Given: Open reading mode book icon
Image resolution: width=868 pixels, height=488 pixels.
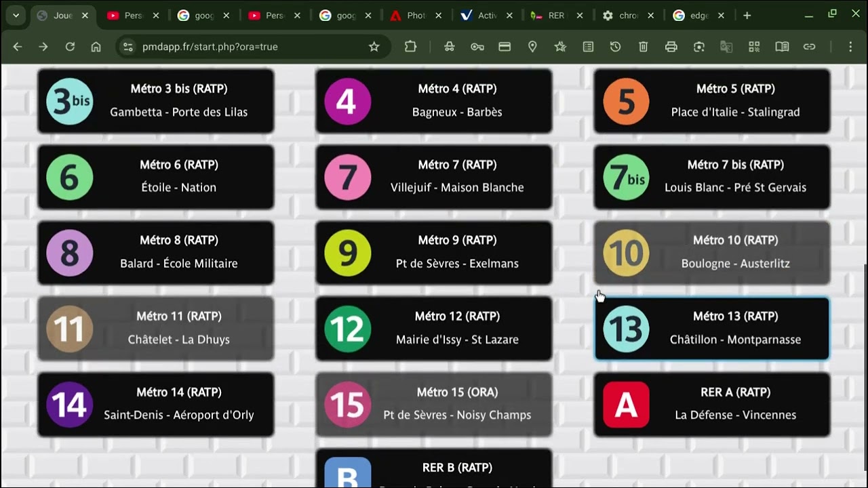Looking at the screenshot, I should tap(782, 47).
